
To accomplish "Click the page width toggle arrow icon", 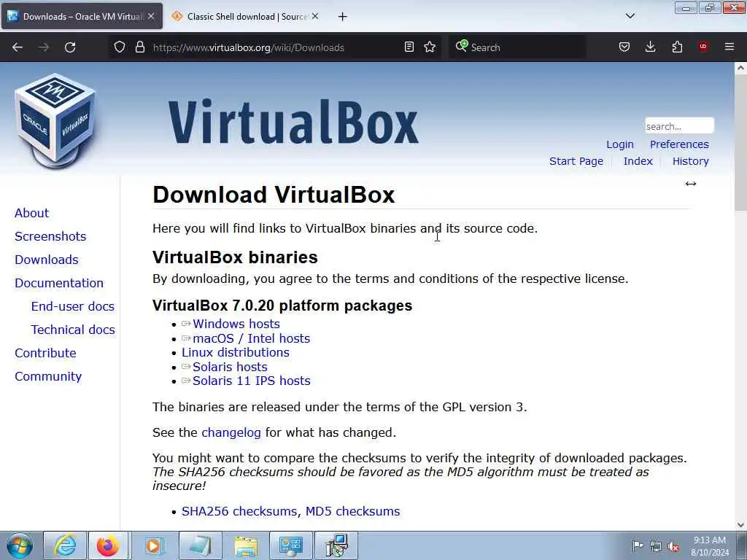I will pyautogui.click(x=691, y=184).
